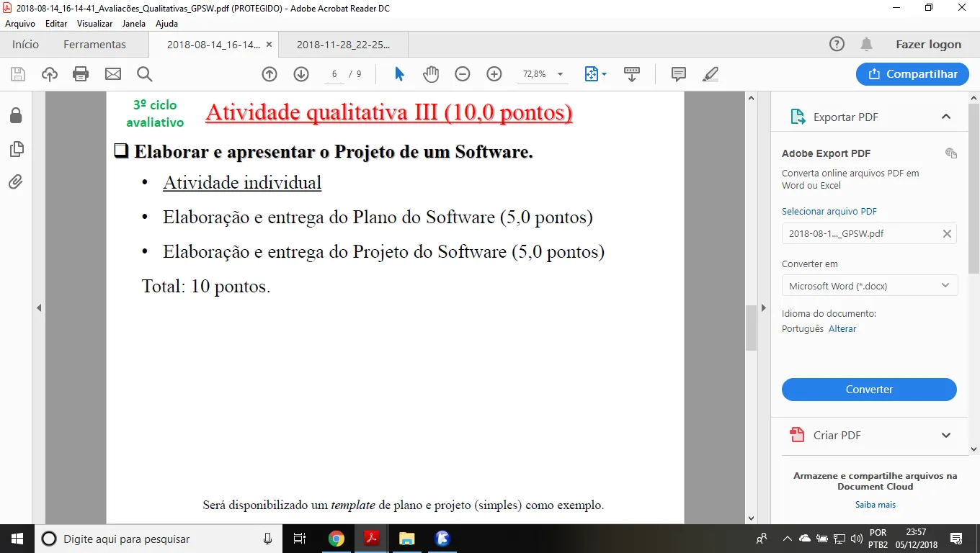Click the read mode keyboard icon

pos(632,74)
